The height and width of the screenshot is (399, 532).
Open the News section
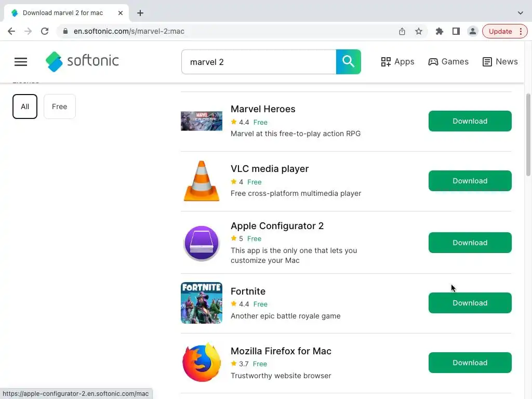pyautogui.click(x=500, y=62)
